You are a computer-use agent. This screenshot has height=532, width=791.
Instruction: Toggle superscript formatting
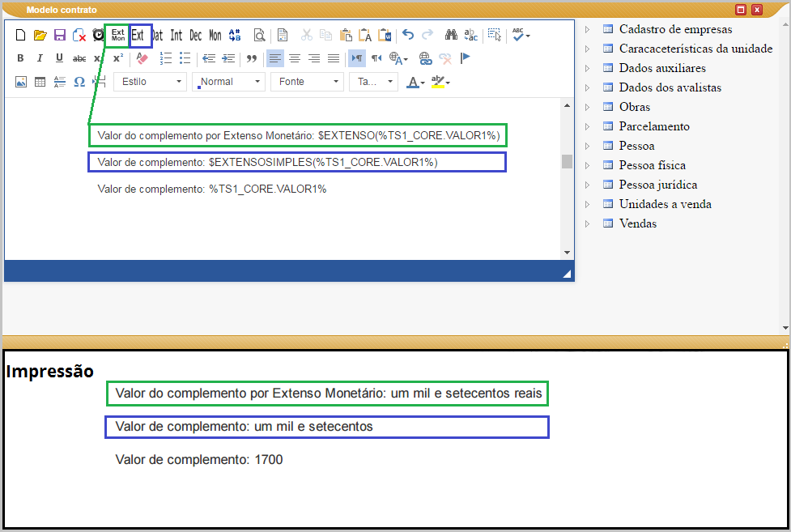coord(118,58)
